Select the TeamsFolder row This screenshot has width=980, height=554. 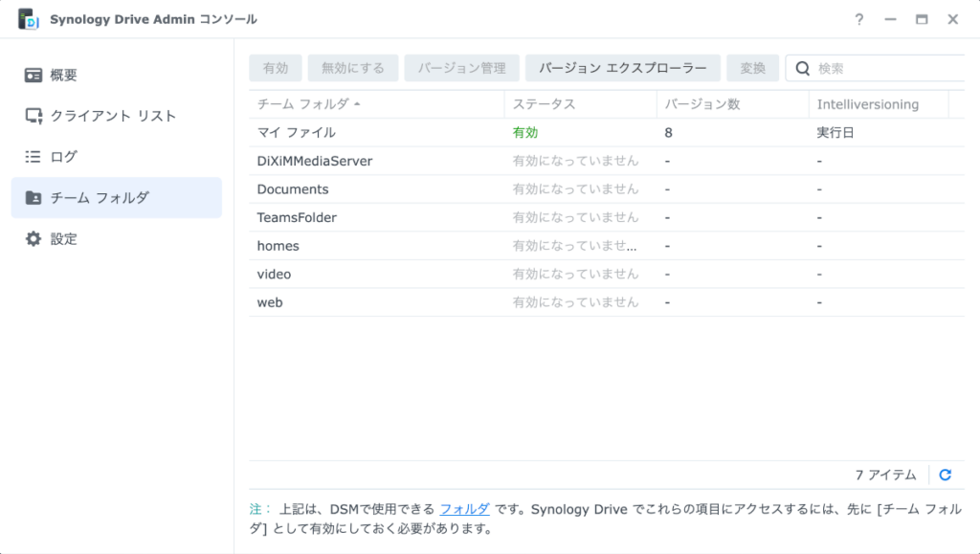[607, 217]
